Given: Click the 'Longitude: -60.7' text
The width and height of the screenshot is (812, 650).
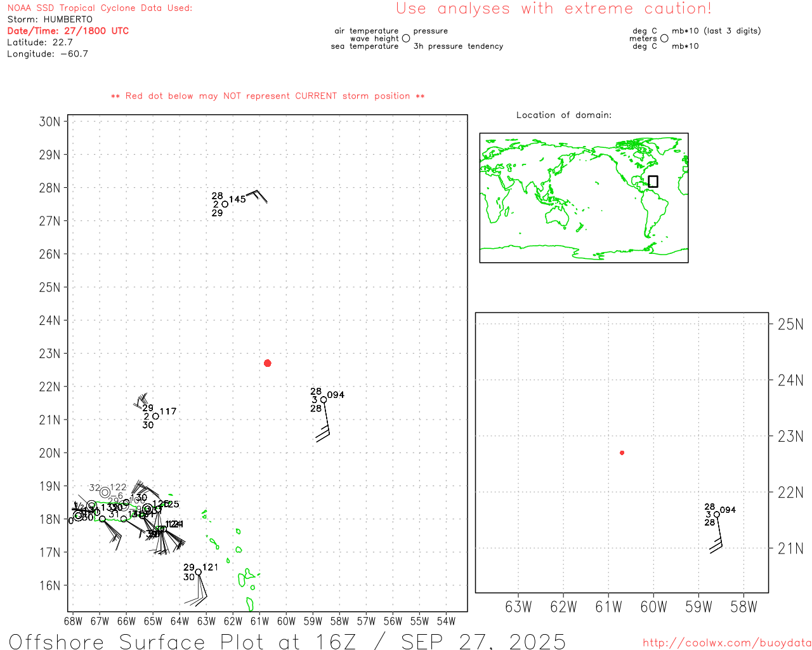Looking at the screenshot, I should (48, 54).
